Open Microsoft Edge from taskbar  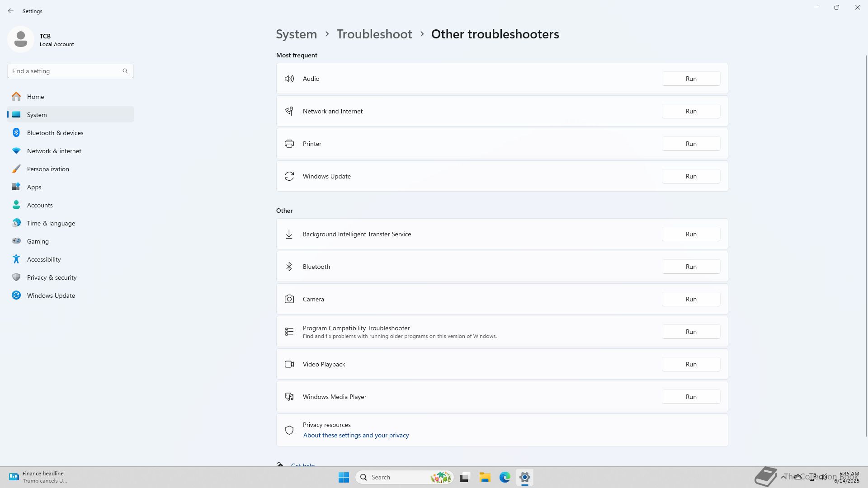click(x=505, y=477)
